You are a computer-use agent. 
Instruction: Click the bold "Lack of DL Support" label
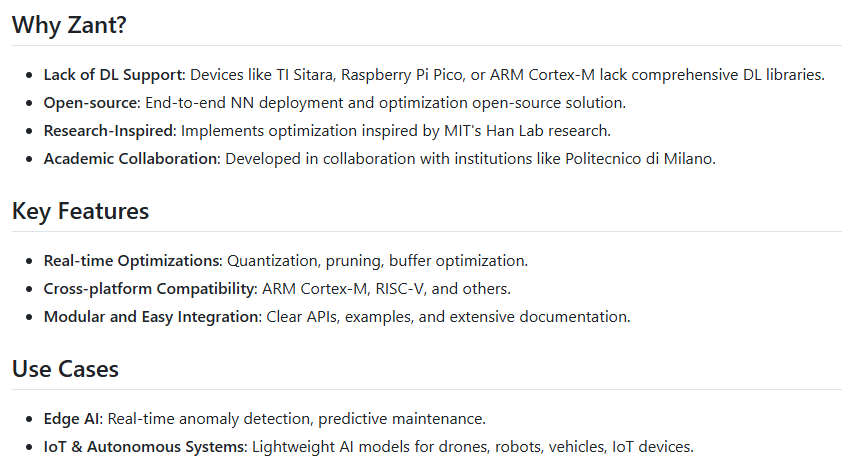pyautogui.click(x=113, y=75)
